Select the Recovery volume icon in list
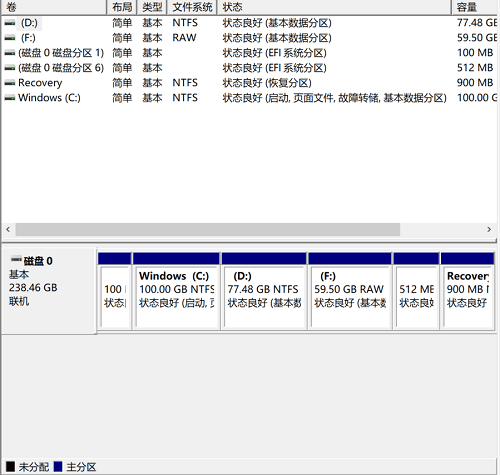 10,83
